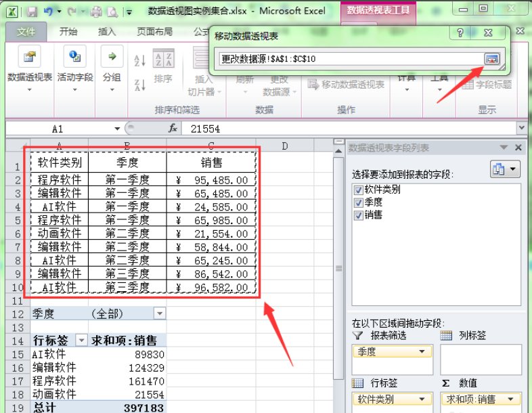Open the 数据透视表 ribbon button
This screenshot has width=532, height=413.
(x=30, y=70)
